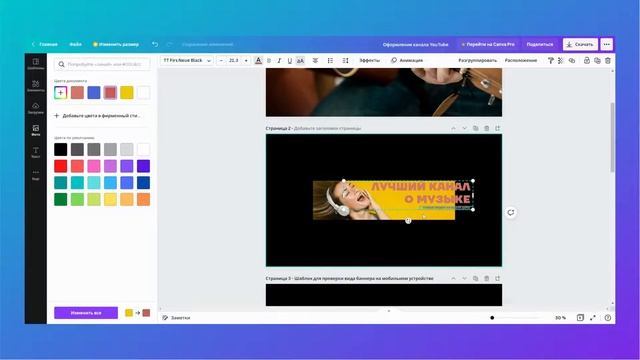The width and height of the screenshot is (640, 360).
Task: Toggle bold formatting
Action: 269,60
